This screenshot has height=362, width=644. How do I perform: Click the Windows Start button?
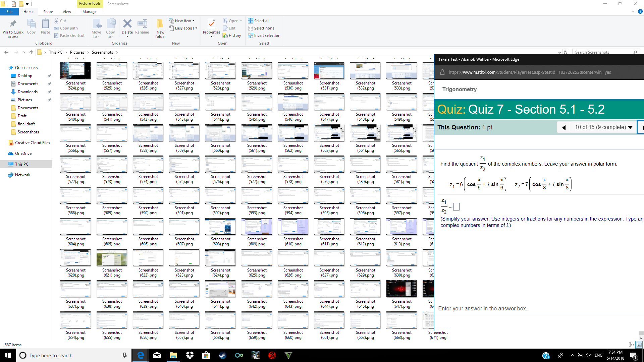pos(8,355)
